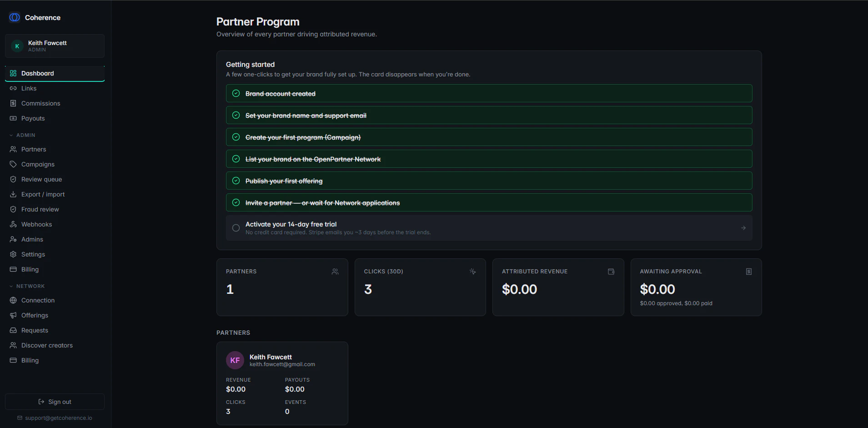
Task: Click the Admins user-cog icon
Action: click(x=13, y=239)
